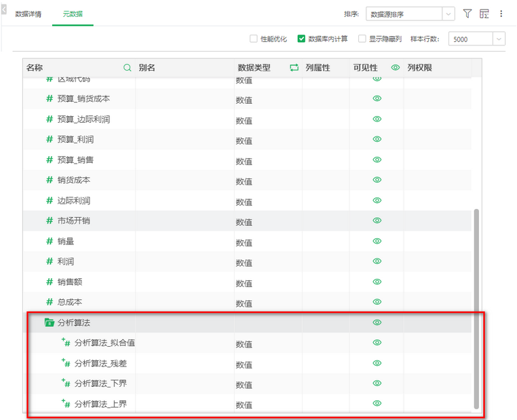
Task: Toggle visibility of 分析算法_上界
Action: coord(377,403)
